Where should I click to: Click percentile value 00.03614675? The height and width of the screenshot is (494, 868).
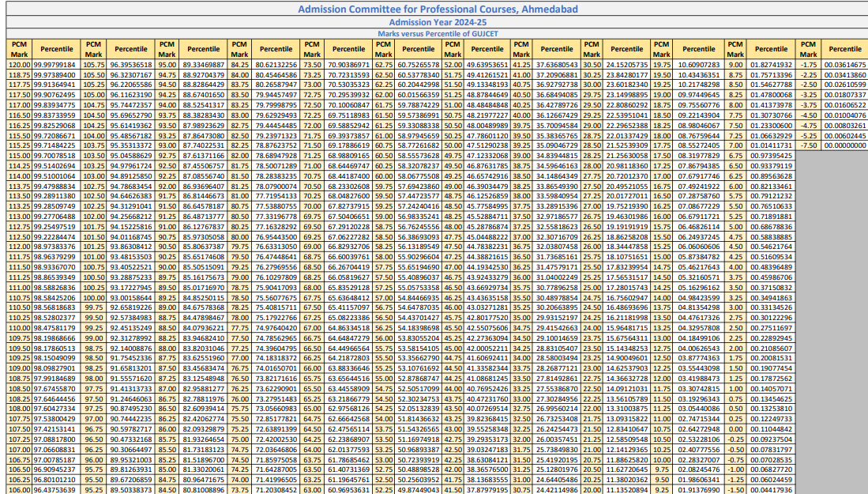(845, 65)
